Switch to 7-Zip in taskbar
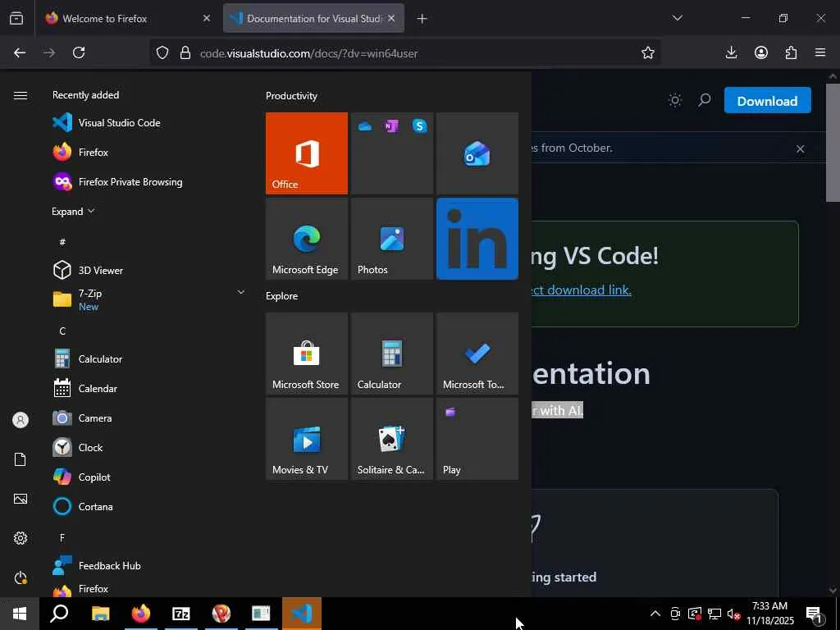This screenshot has height=630, width=840. 181,614
